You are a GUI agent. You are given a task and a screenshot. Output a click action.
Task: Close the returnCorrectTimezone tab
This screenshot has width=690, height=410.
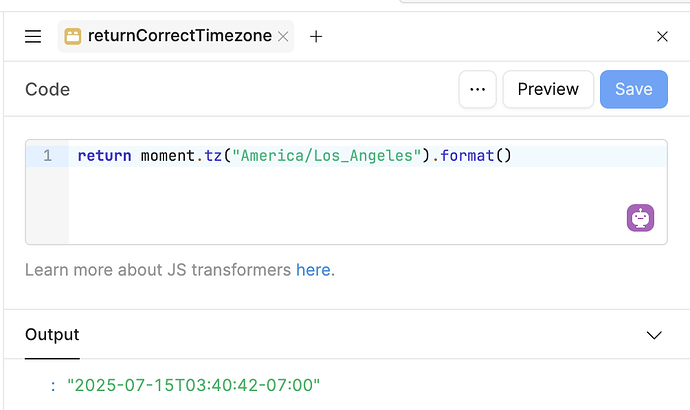pyautogui.click(x=283, y=37)
